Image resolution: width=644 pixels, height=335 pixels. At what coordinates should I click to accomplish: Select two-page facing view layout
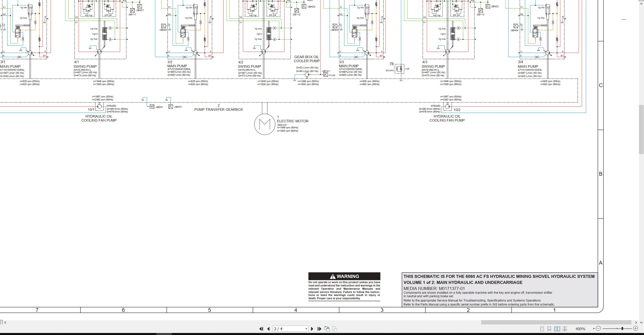[x=557, y=329]
